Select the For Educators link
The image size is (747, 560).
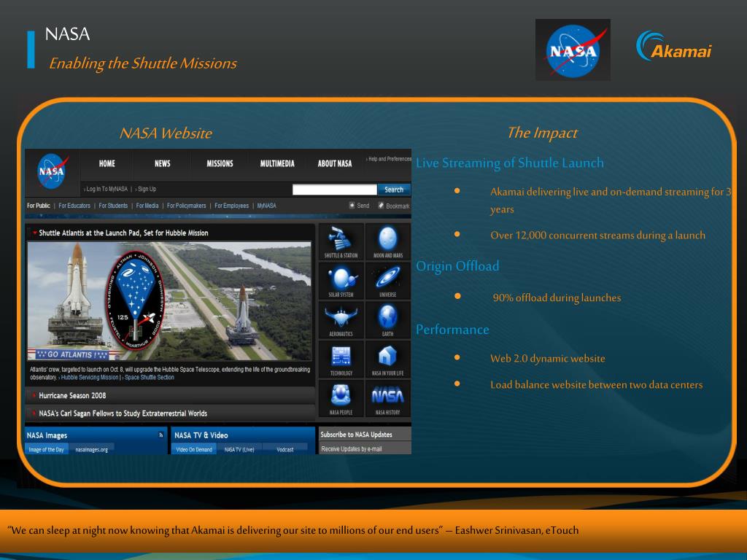pos(74,206)
